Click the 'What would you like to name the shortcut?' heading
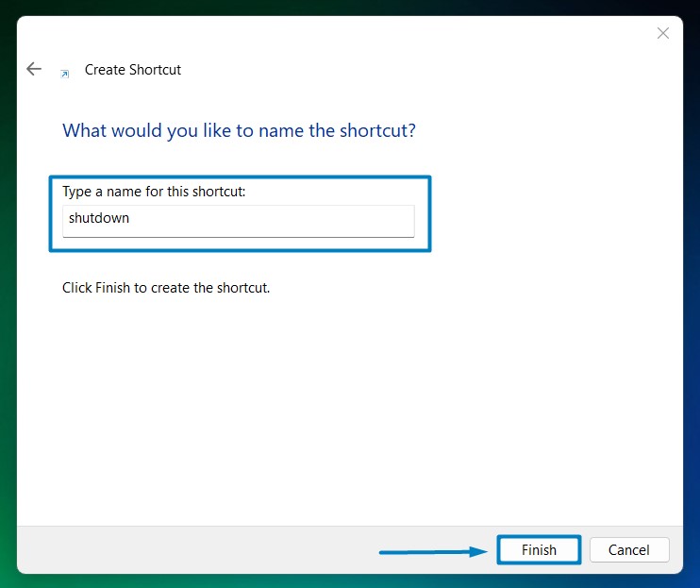The image size is (700, 588). 239,131
